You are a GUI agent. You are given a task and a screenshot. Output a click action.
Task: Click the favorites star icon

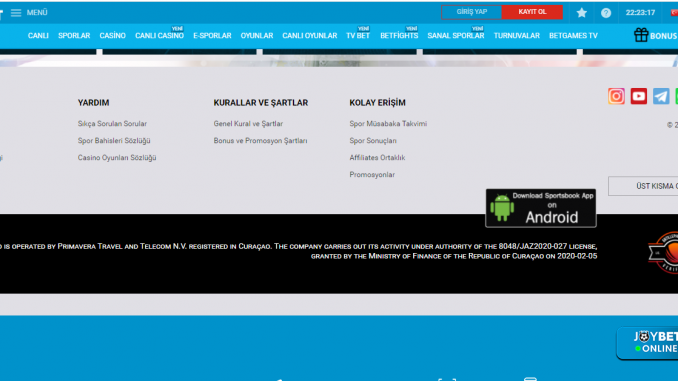pos(582,13)
